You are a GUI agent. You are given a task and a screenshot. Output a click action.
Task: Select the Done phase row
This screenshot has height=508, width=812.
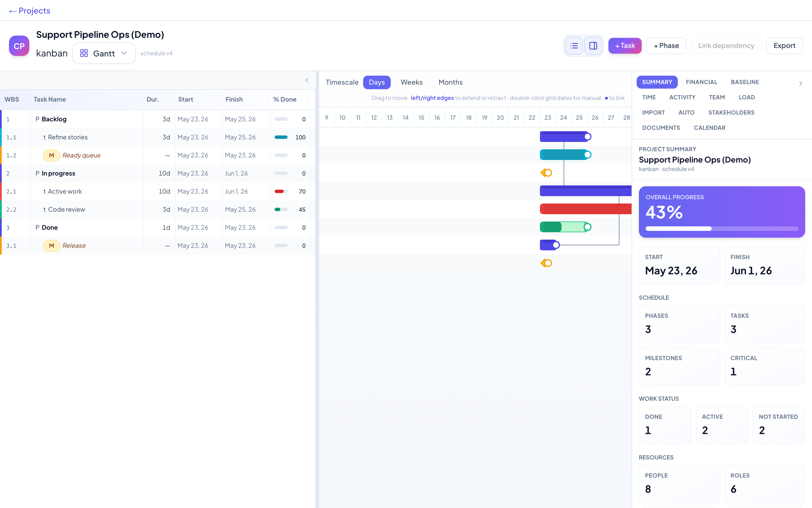click(x=157, y=227)
